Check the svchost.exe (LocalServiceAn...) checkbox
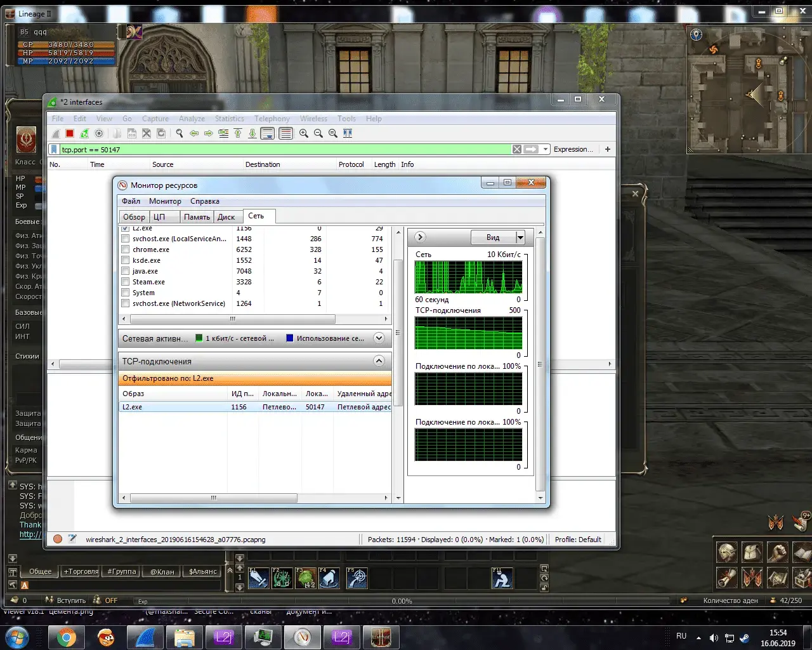Viewport: 812px width, 650px height. 125,239
